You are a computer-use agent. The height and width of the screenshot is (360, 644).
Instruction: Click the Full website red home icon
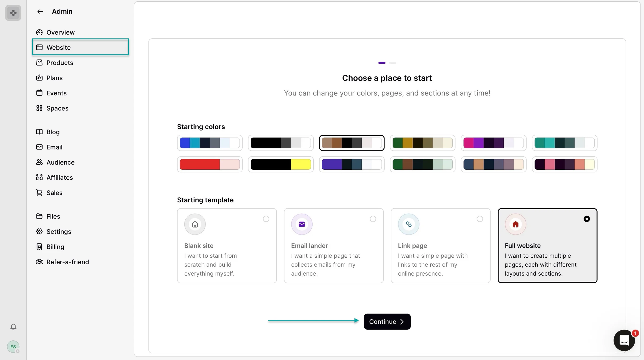[515, 224]
